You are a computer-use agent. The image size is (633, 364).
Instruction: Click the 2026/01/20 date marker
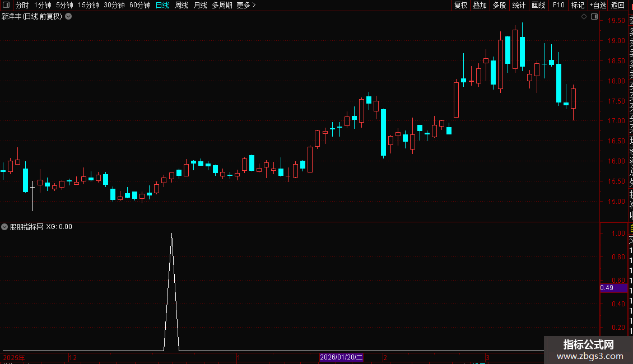tap(341, 357)
